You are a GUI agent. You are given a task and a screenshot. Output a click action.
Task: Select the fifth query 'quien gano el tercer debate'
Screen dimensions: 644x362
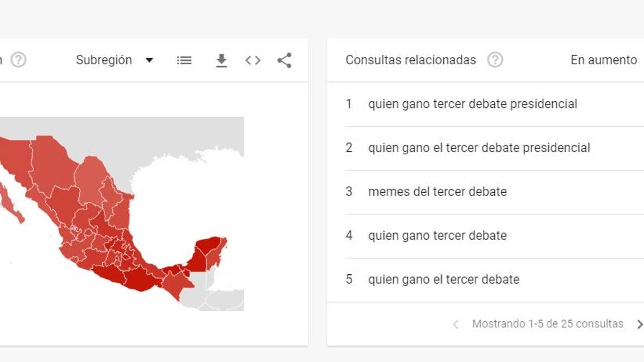pyautogui.click(x=444, y=279)
